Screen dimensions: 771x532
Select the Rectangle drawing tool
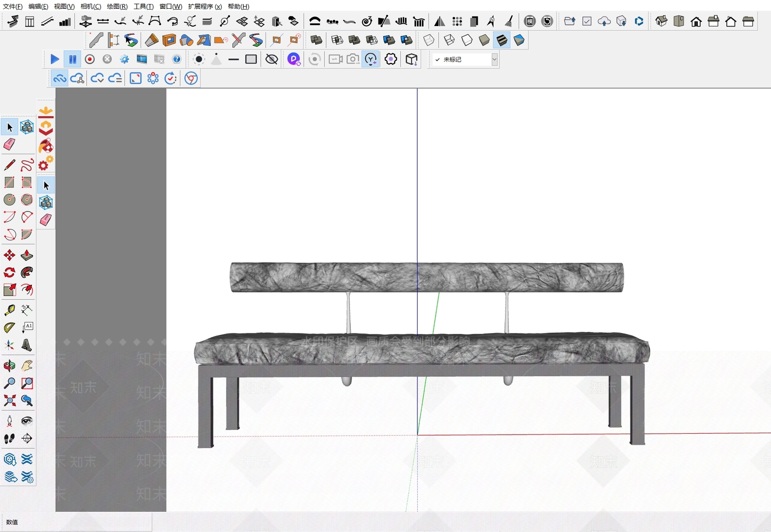(x=10, y=182)
